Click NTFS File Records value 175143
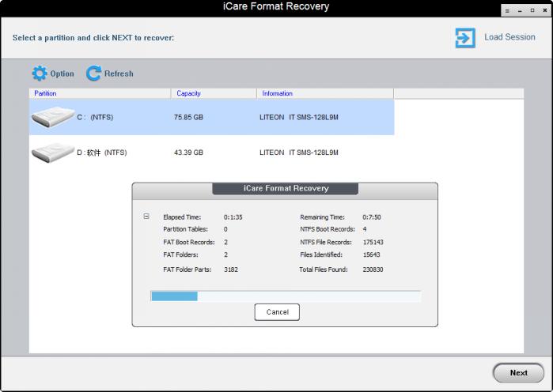 (373, 243)
